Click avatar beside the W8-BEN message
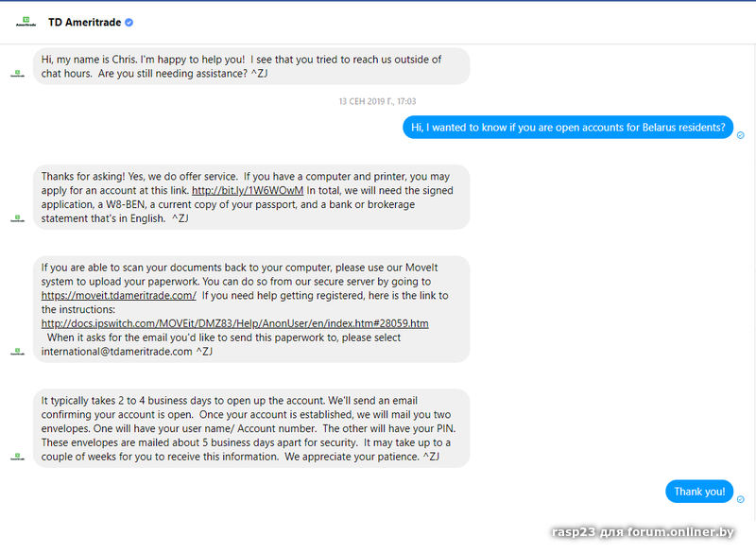The image size is (756, 554). click(17, 219)
